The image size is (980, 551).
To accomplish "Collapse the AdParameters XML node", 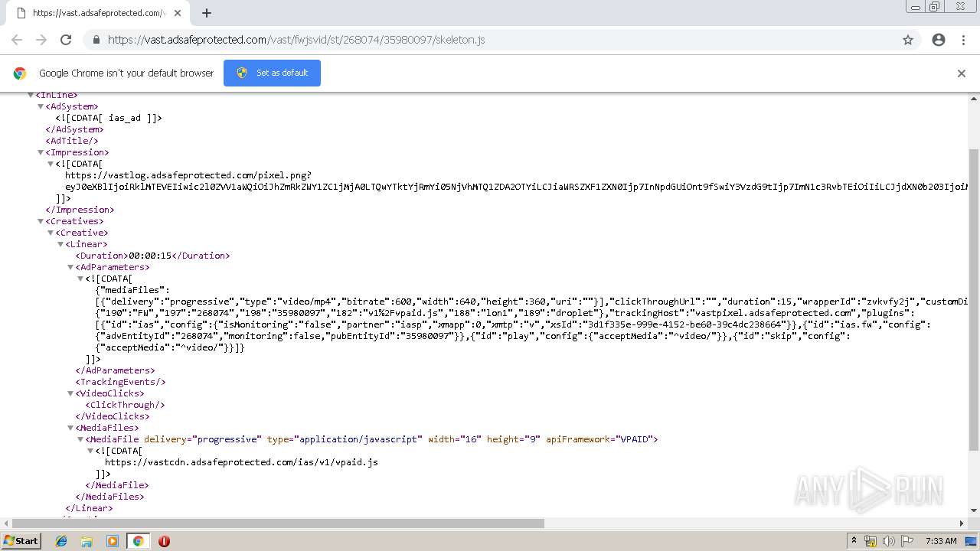I will click(x=70, y=267).
